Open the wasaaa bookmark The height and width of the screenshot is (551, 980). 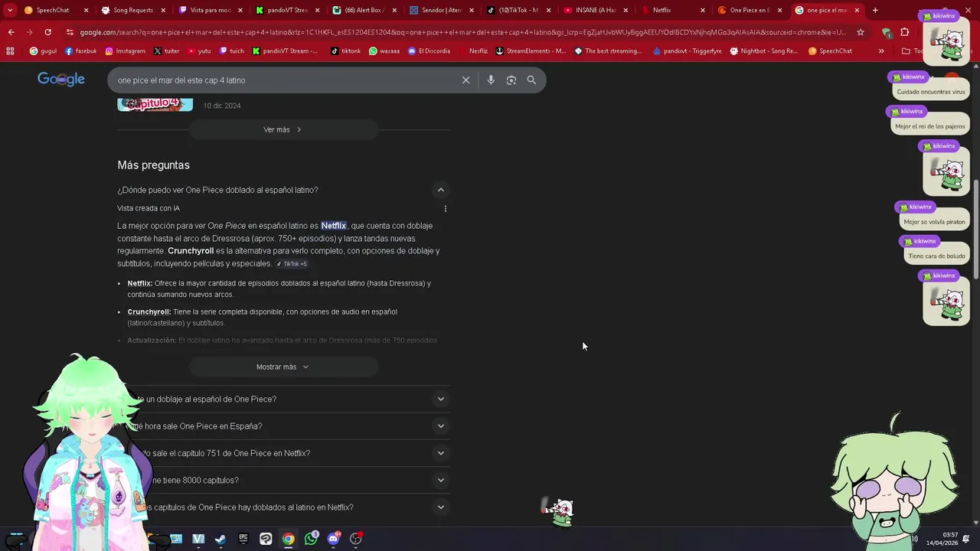(x=384, y=51)
